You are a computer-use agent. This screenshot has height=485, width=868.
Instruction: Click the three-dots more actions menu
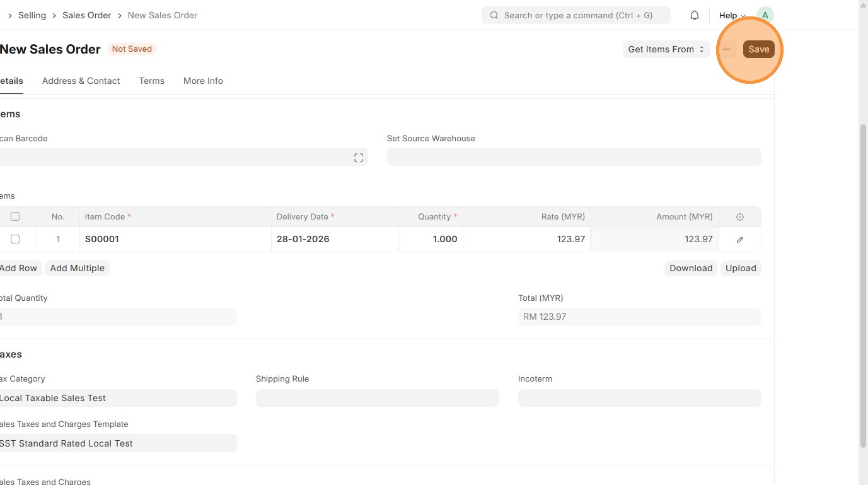click(x=727, y=49)
